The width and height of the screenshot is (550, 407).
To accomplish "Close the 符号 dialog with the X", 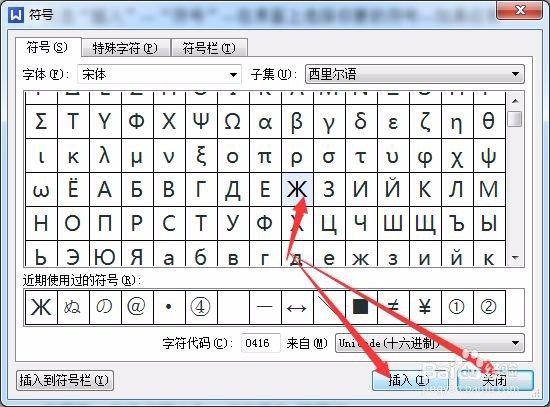I will pos(519,10).
